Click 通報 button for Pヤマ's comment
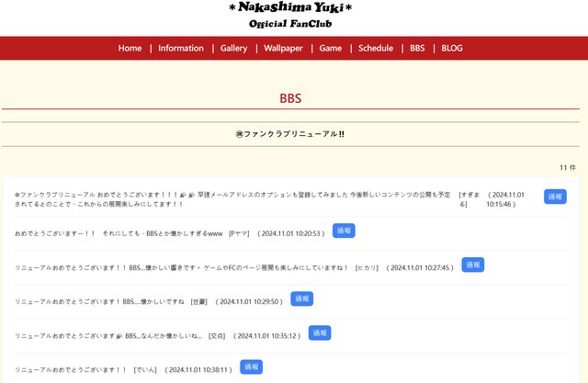Viewport: 588px width, 383px height. click(x=344, y=231)
